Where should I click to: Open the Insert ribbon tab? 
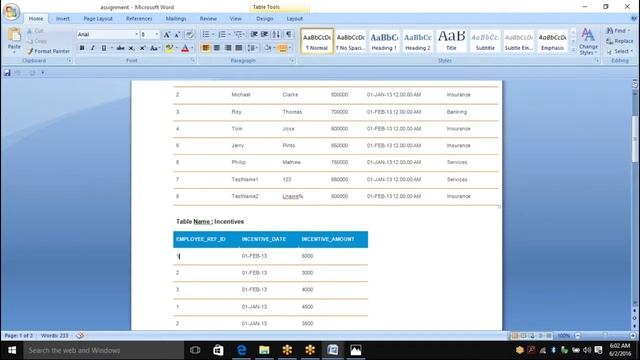[x=62, y=19]
